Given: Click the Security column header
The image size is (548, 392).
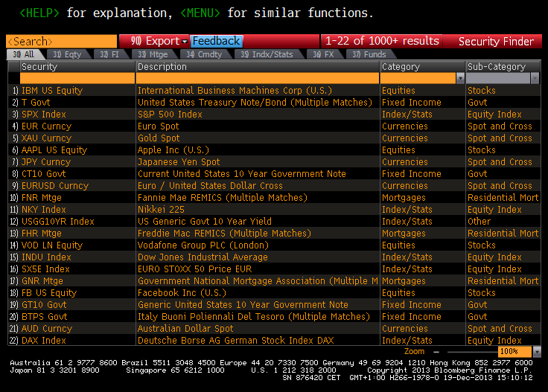Looking at the screenshot, I should (77, 67).
